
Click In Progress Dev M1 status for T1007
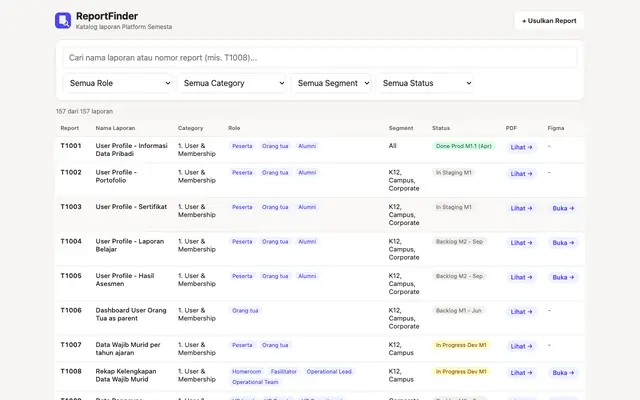click(x=461, y=345)
